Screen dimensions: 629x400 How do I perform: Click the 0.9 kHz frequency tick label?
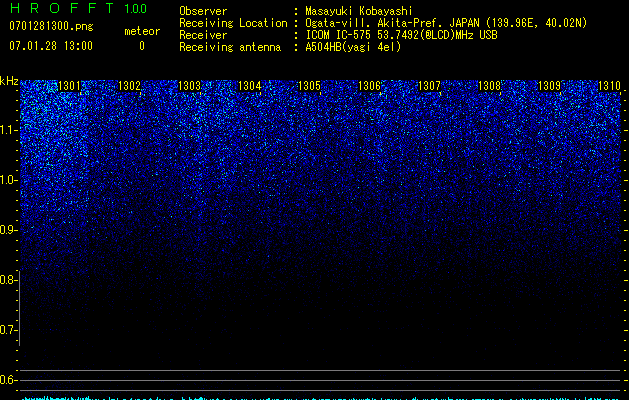click(7, 230)
